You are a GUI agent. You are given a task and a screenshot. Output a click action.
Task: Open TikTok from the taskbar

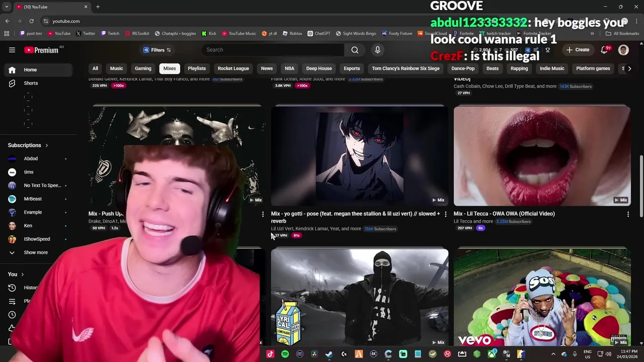[270, 354]
